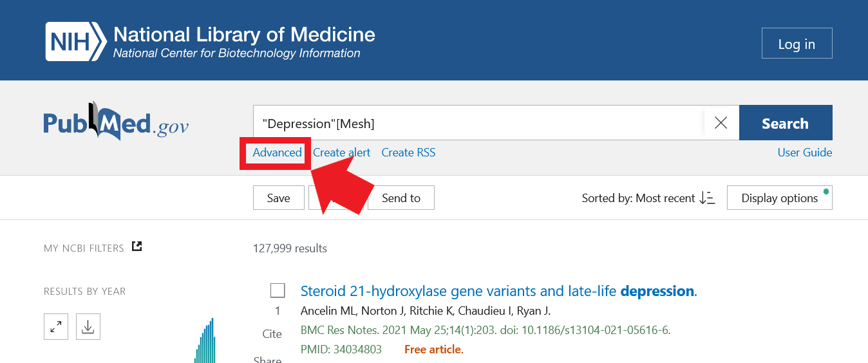Select the PMID: 34034803 text
Screen dimensions: 868x363
point(341,349)
